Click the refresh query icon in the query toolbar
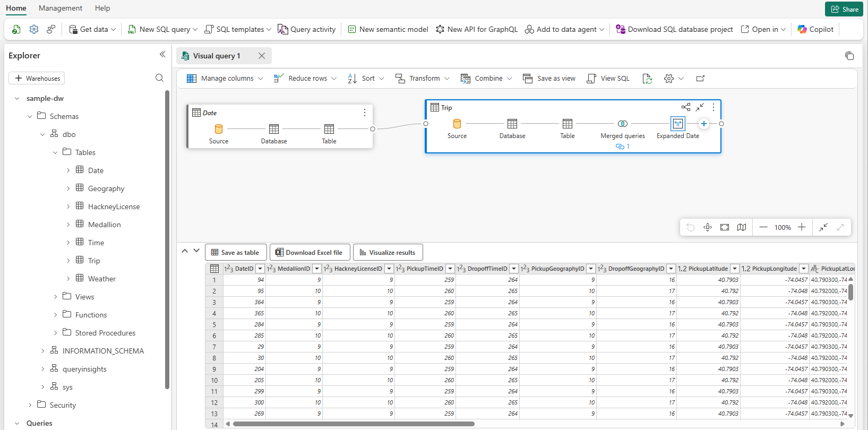This screenshot has width=868, height=430. (647, 79)
